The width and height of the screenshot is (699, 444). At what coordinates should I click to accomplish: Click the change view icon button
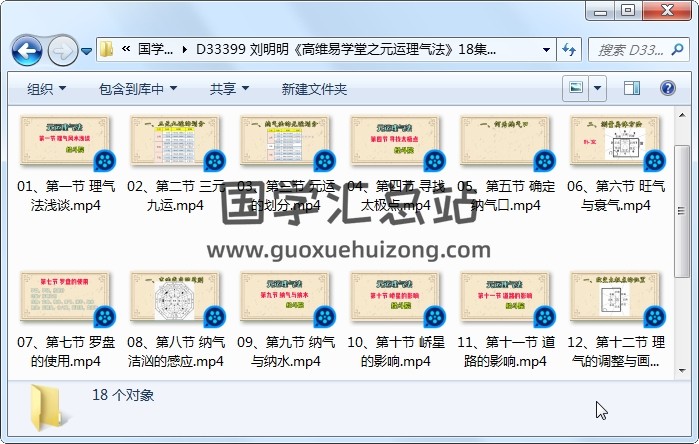pos(576,88)
